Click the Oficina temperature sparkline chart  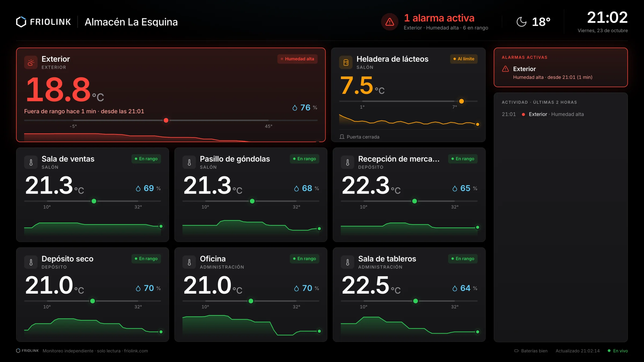click(251, 325)
